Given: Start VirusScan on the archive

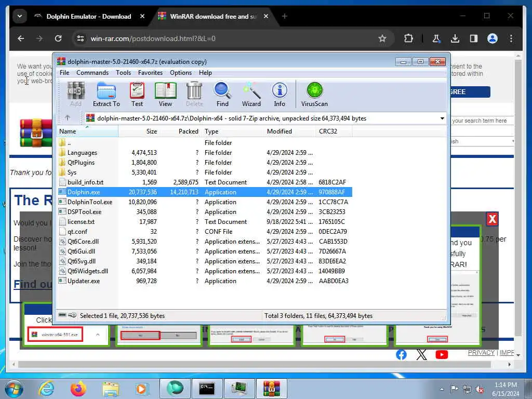Looking at the screenshot, I should coord(314,95).
